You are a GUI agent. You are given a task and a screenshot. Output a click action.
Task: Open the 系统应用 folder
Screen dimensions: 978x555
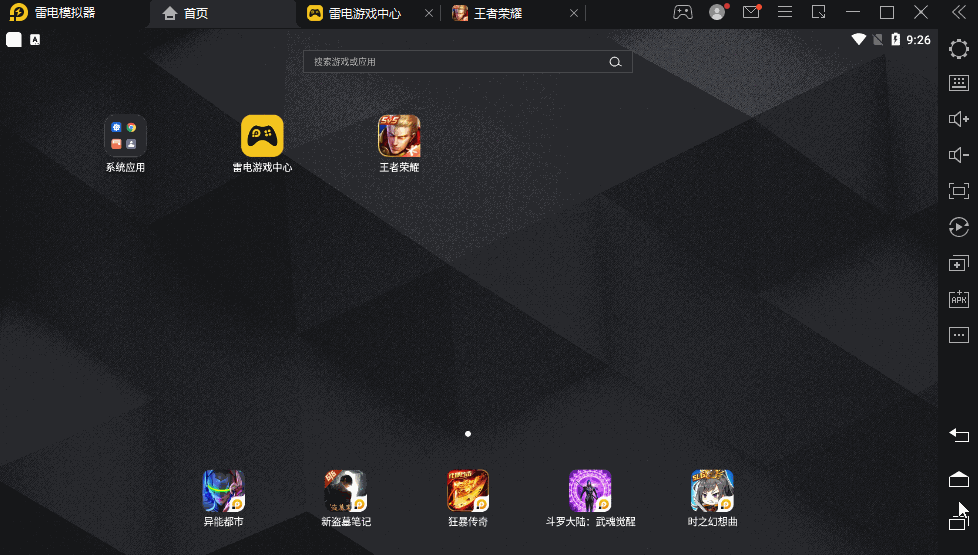click(x=125, y=136)
